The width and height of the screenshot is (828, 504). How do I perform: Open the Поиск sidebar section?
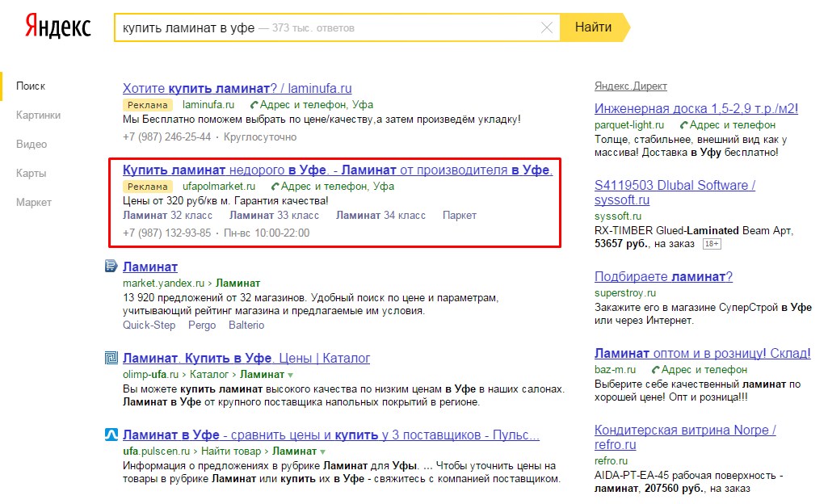(x=31, y=86)
